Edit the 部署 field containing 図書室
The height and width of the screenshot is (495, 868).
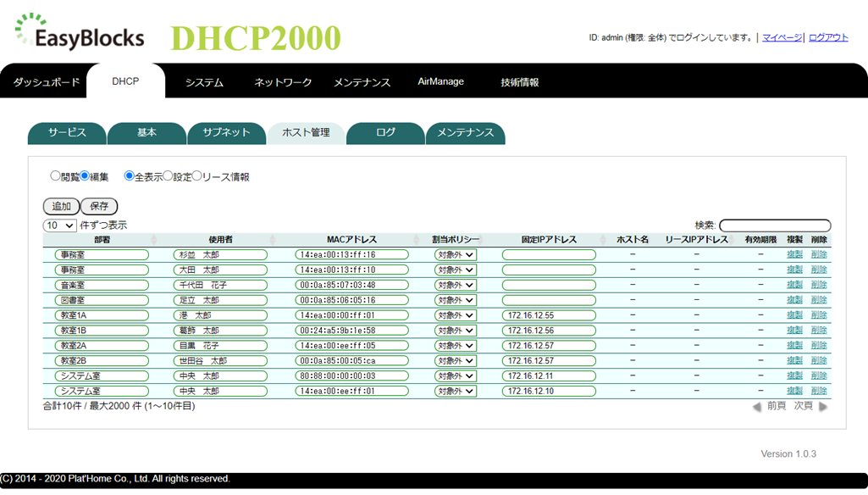[x=102, y=300]
